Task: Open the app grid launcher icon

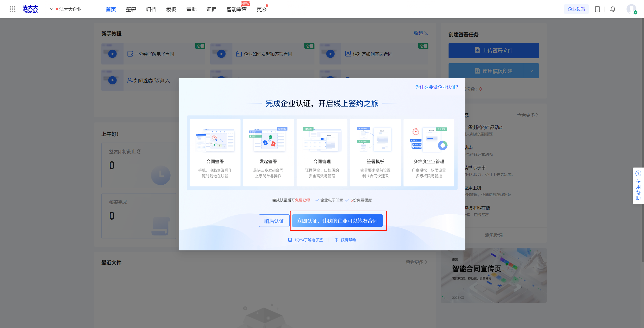Action: [13, 9]
